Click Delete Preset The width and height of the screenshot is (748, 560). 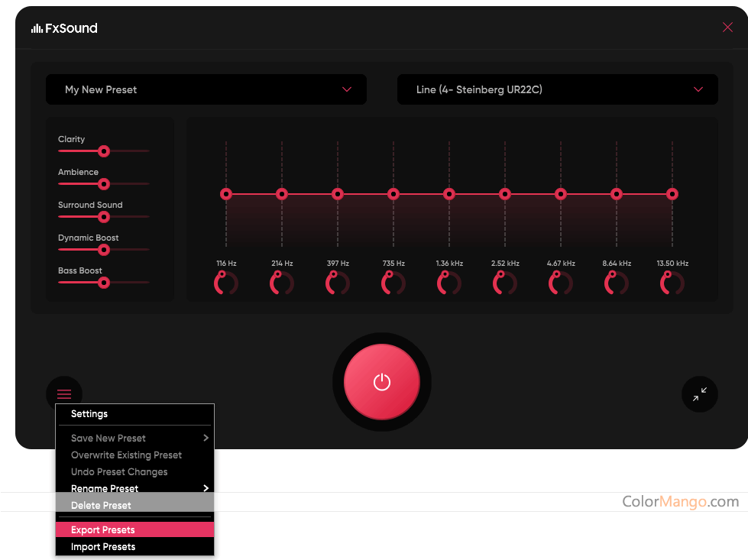coord(101,505)
